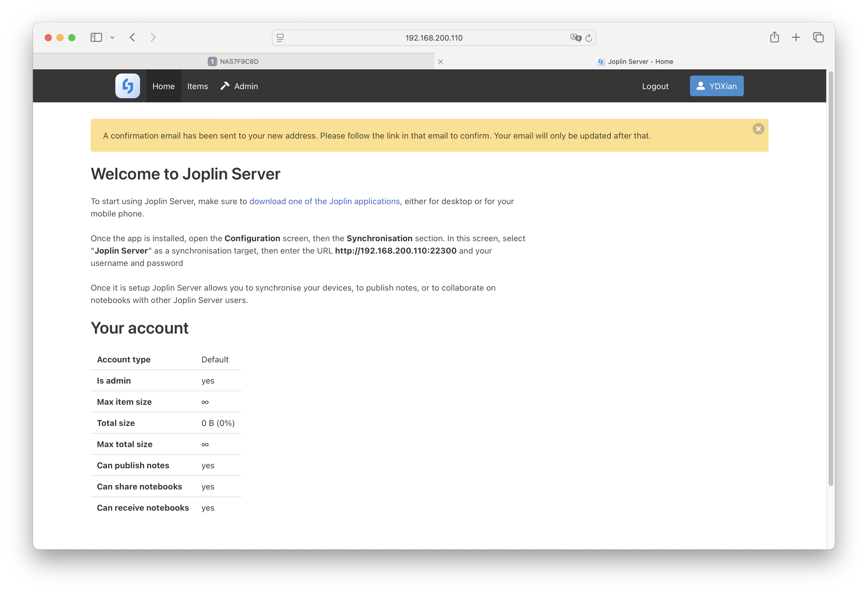Click the Welcome to Joplin Server heading
The image size is (868, 593).
185,174
